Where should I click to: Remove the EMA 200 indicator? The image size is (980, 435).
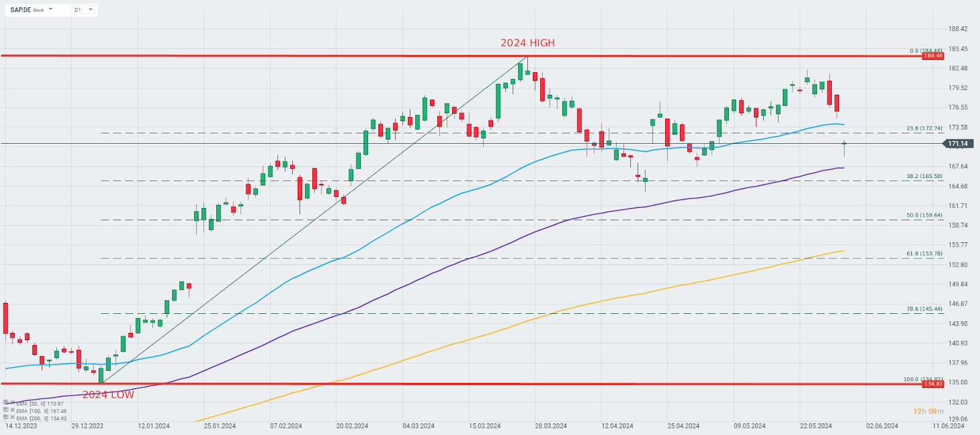click(12, 418)
